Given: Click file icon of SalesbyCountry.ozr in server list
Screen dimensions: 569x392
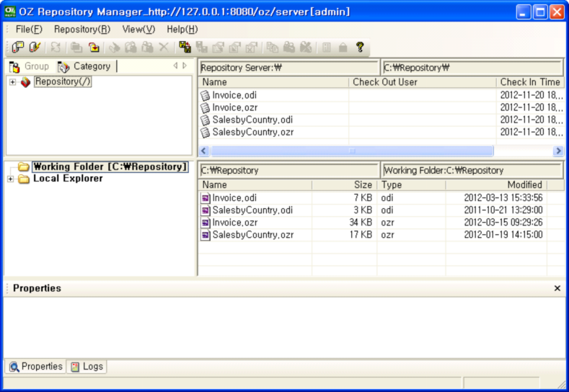Looking at the screenshot, I should point(205,133).
